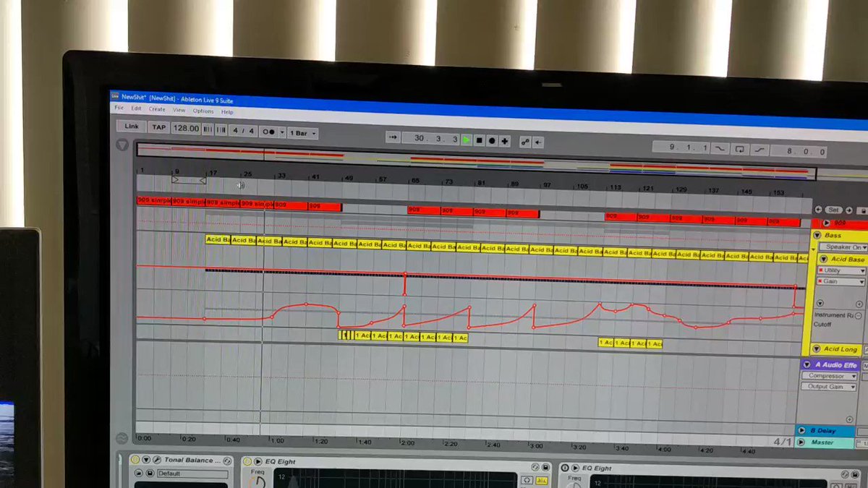The image size is (868, 488).
Task: Fold the A Audio Effe return track
Action: point(807,365)
